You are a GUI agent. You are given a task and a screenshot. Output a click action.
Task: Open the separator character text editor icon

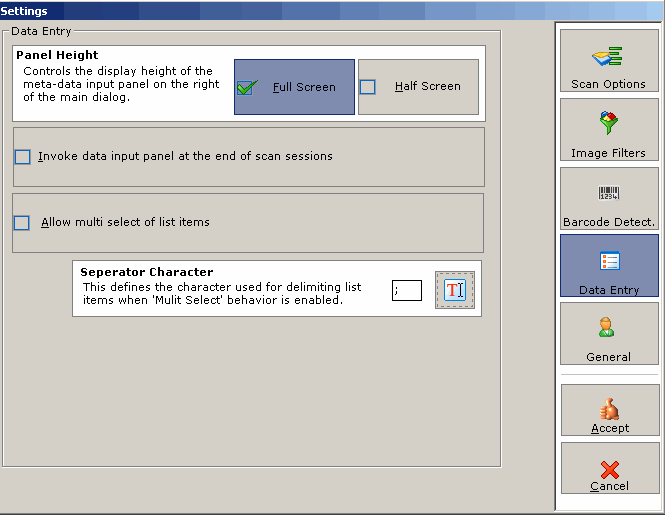point(455,290)
